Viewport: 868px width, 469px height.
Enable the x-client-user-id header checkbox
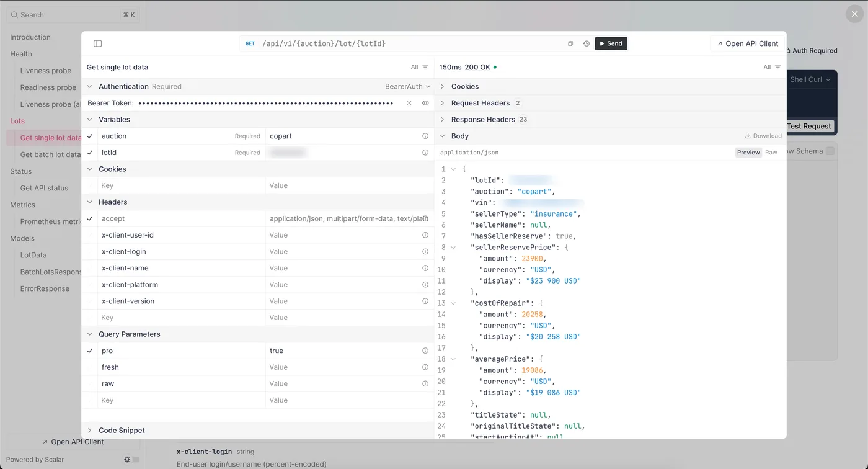[90, 235]
